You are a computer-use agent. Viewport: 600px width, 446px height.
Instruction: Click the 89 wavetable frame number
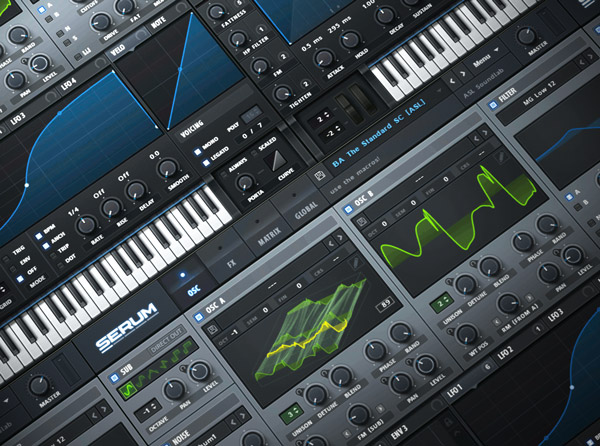[x=385, y=303]
